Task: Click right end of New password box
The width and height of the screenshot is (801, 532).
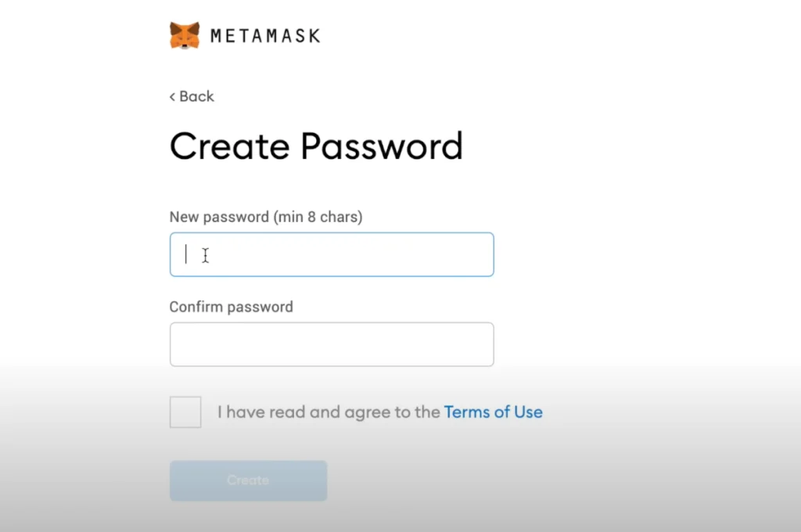Action: click(479, 254)
